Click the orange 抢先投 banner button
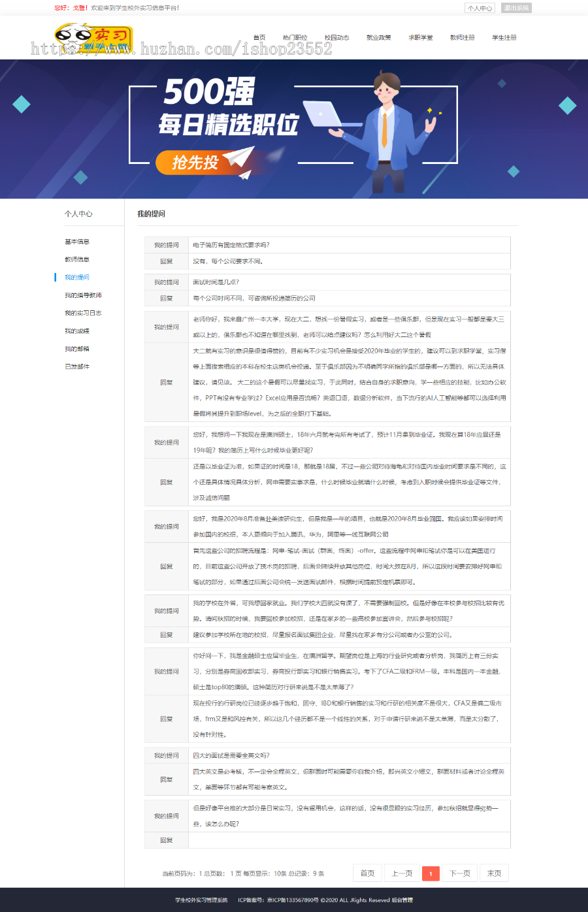Viewport: 588px width, 912px height. [196, 163]
